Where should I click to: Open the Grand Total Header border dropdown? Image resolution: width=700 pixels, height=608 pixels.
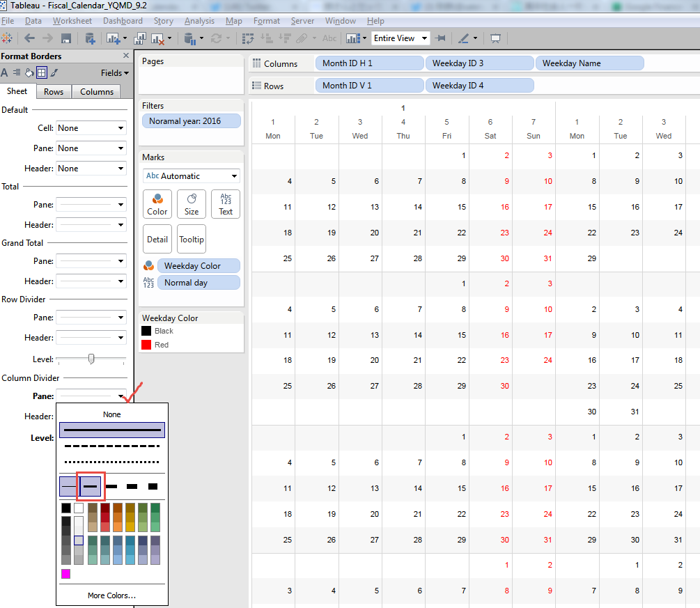coord(91,281)
